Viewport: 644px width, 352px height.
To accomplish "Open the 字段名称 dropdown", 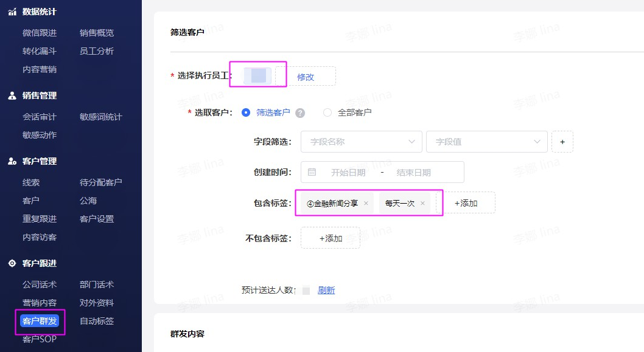I will [x=362, y=142].
